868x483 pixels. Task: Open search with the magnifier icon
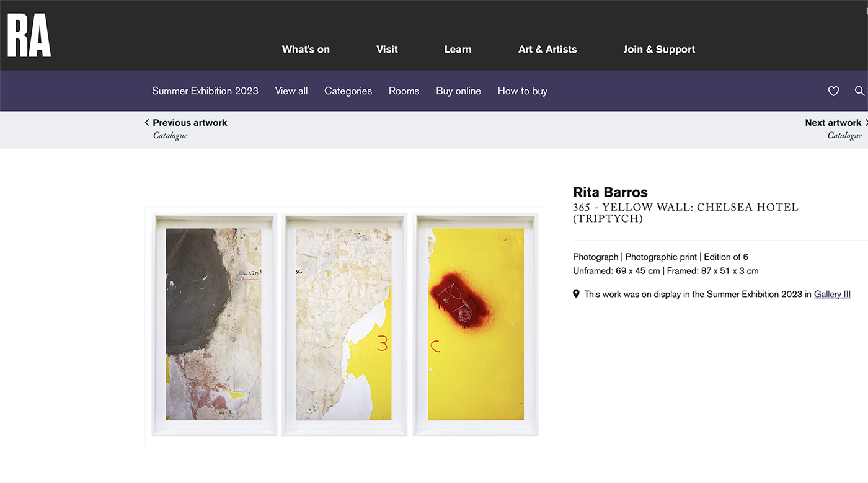point(859,91)
